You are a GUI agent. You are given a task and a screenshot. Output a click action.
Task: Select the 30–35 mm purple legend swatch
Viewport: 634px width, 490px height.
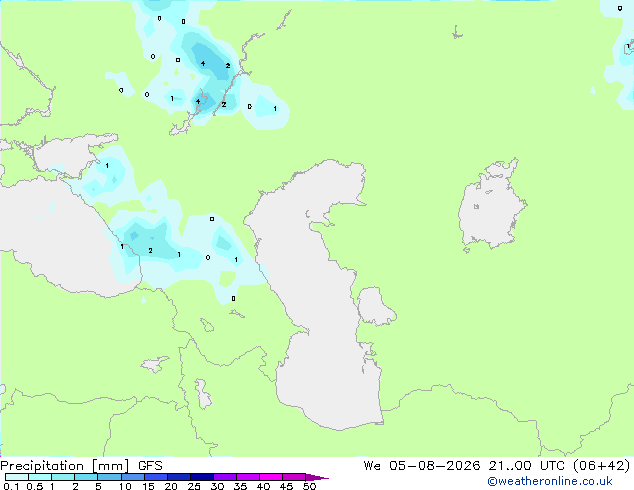tap(224, 477)
